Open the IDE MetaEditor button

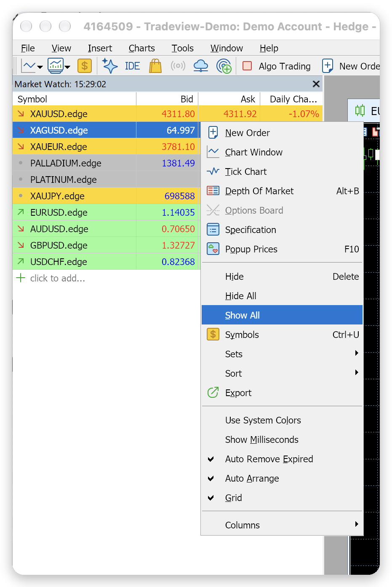tap(132, 66)
